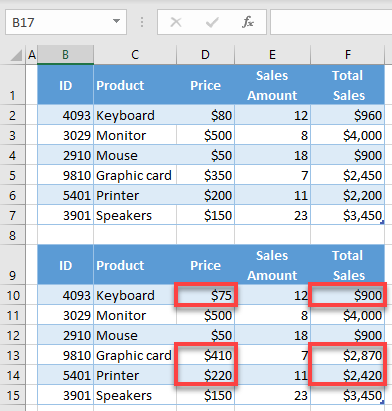This screenshot has height=411, width=392.
Task: Select row 1 header
Action: [x=13, y=85]
